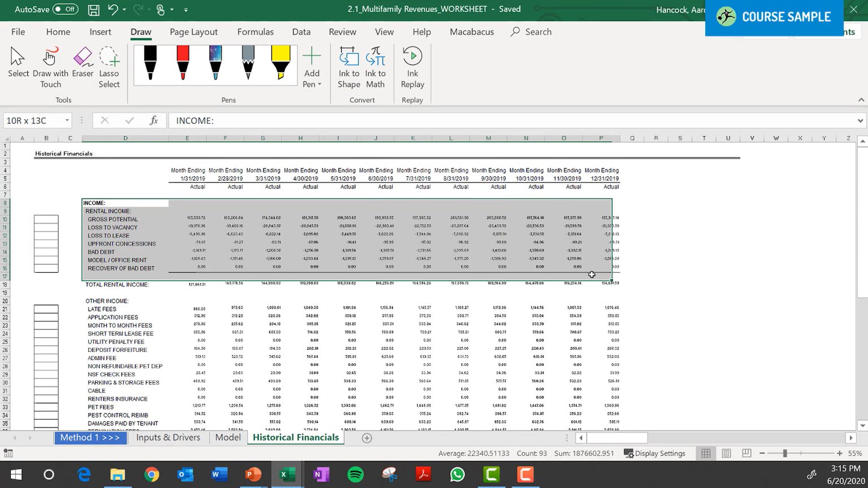Pick the red pen

[x=183, y=63]
